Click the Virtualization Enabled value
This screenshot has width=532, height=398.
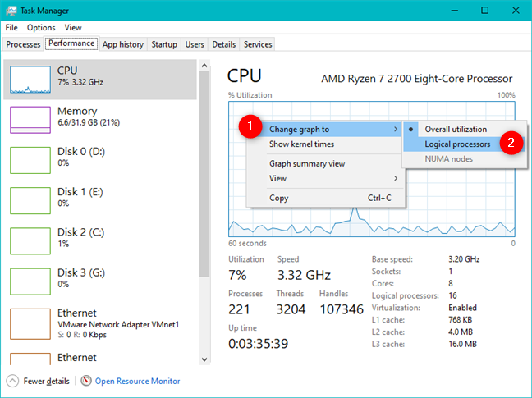462,308
